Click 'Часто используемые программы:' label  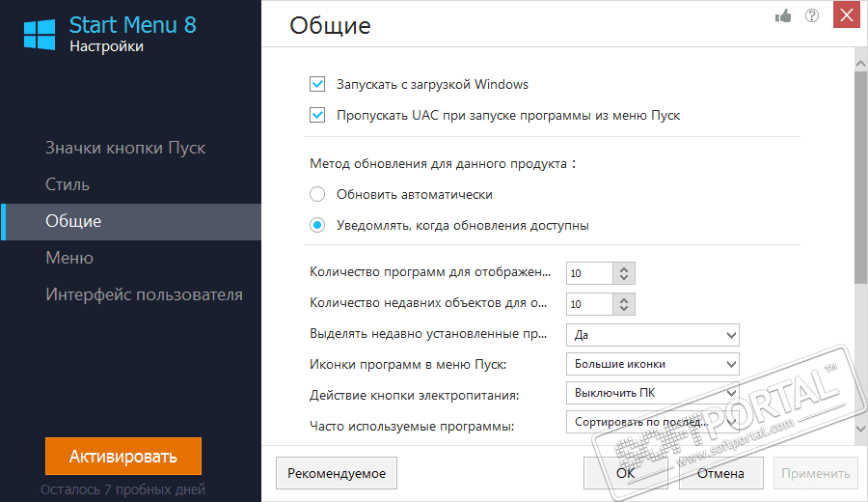tap(412, 427)
